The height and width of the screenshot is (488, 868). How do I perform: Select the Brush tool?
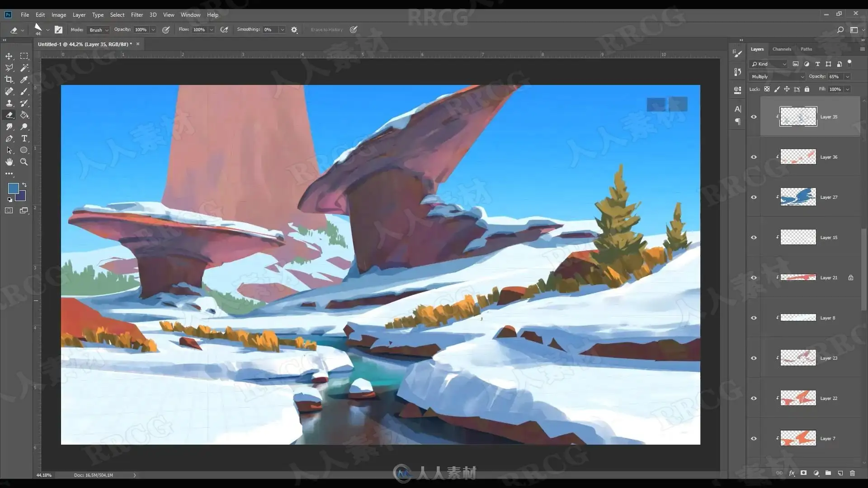pos(24,91)
